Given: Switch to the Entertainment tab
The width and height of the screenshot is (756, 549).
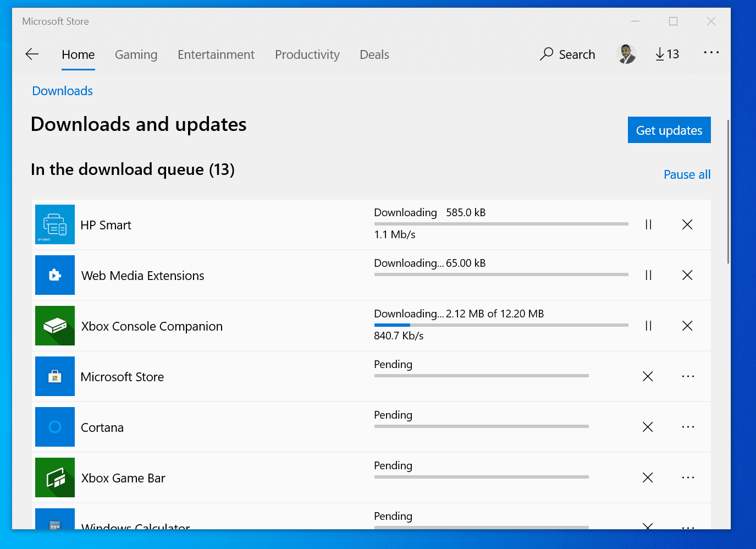Looking at the screenshot, I should click(216, 54).
